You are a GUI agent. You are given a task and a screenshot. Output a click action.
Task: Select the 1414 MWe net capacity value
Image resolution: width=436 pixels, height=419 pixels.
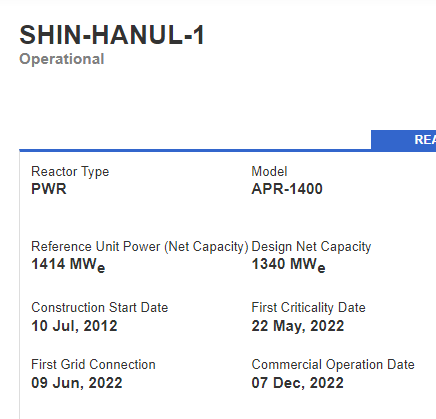tap(68, 265)
